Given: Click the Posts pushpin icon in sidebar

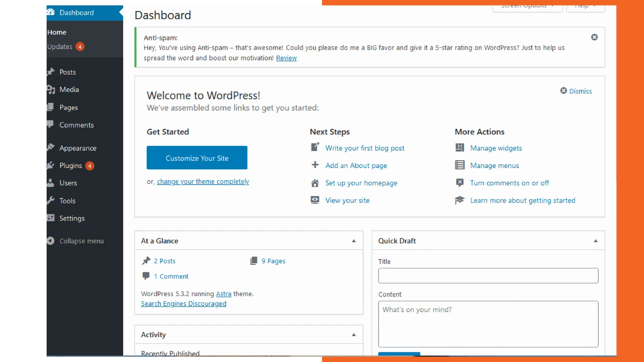Looking at the screenshot, I should (x=51, y=72).
